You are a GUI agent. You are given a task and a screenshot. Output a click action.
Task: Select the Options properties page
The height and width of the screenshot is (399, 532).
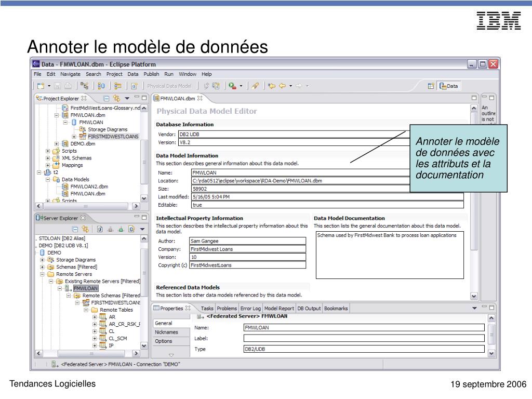pos(170,341)
